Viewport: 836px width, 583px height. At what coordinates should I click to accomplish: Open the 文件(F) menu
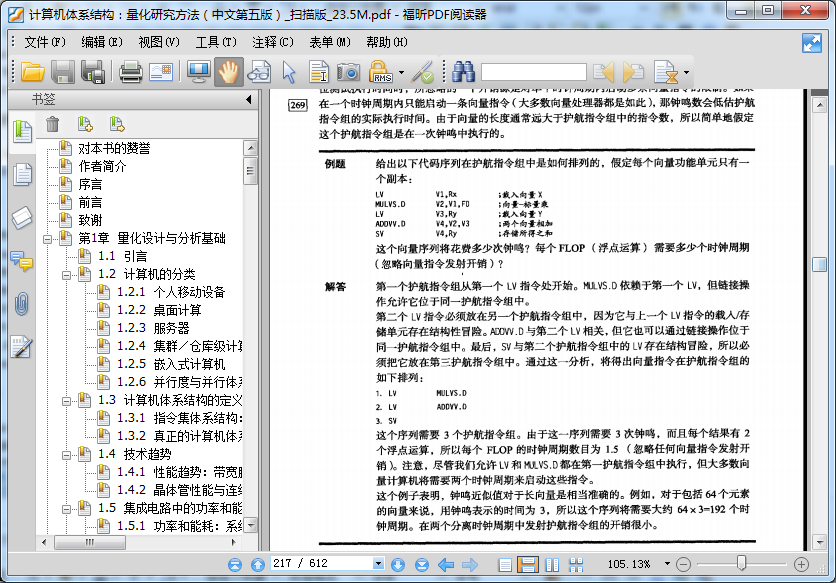point(45,42)
